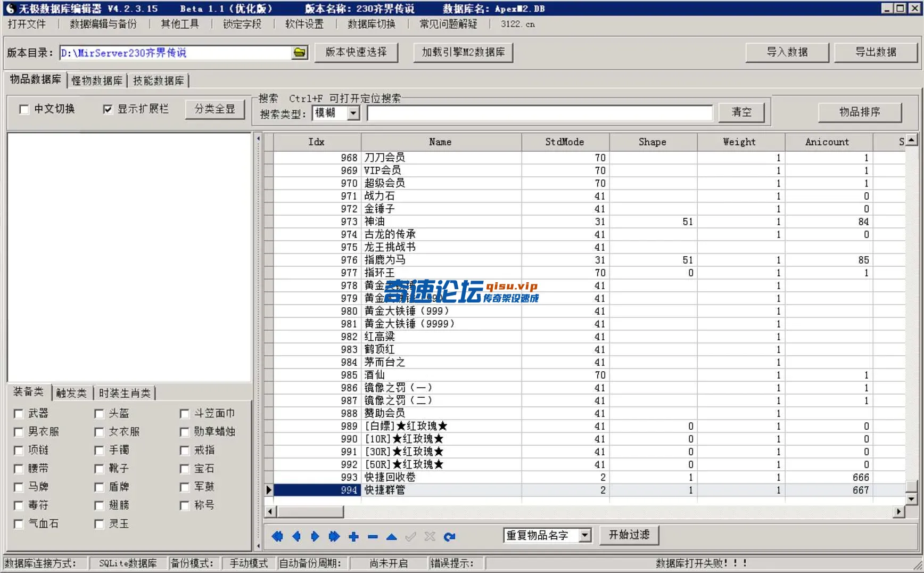The image size is (924, 573).
Task: Sort by the Name column header
Action: 441,142
